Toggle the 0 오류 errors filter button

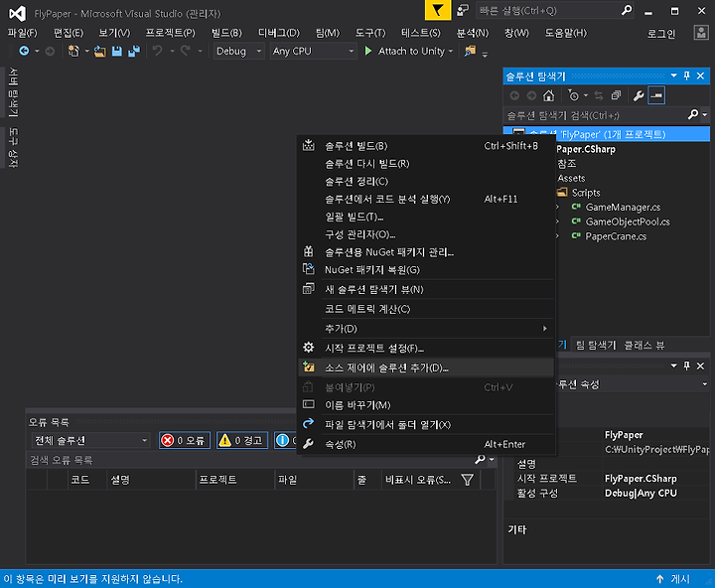coord(185,440)
